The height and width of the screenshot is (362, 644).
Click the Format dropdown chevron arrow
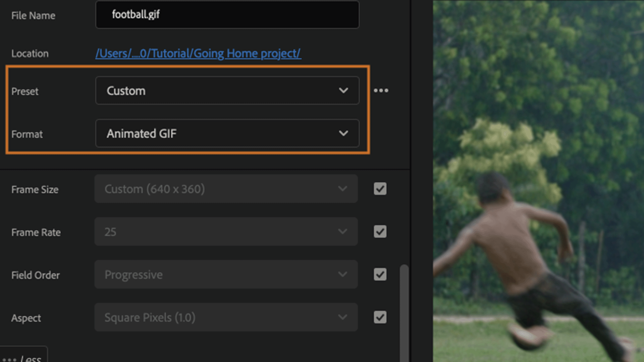(x=343, y=133)
